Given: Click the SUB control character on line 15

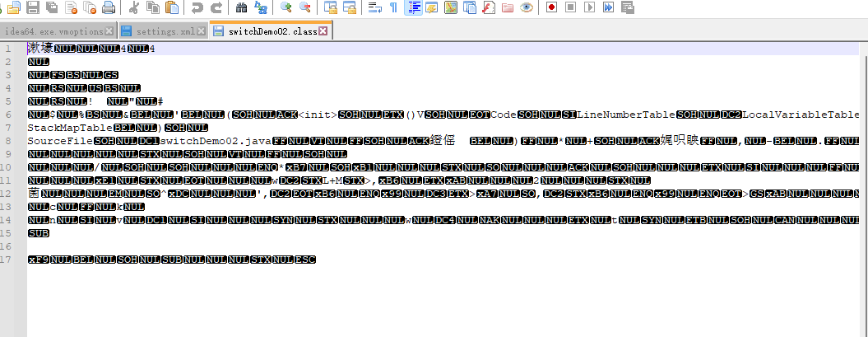Looking at the screenshot, I should click(x=38, y=233).
